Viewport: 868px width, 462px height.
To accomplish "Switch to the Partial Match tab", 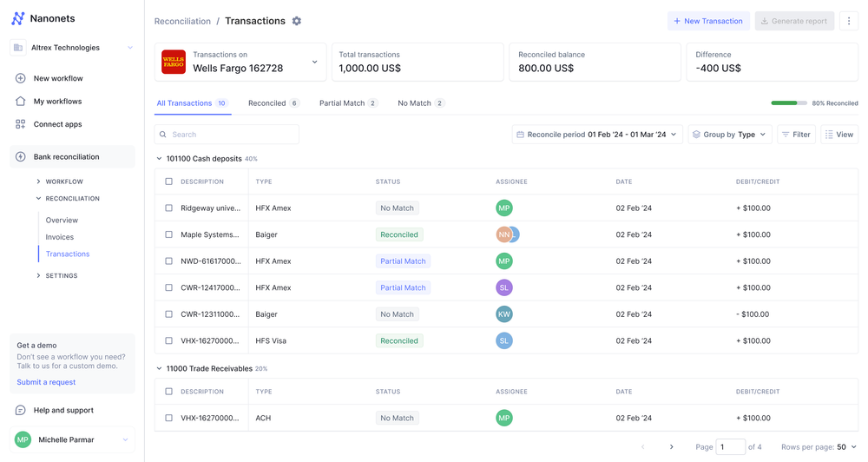I will (347, 103).
